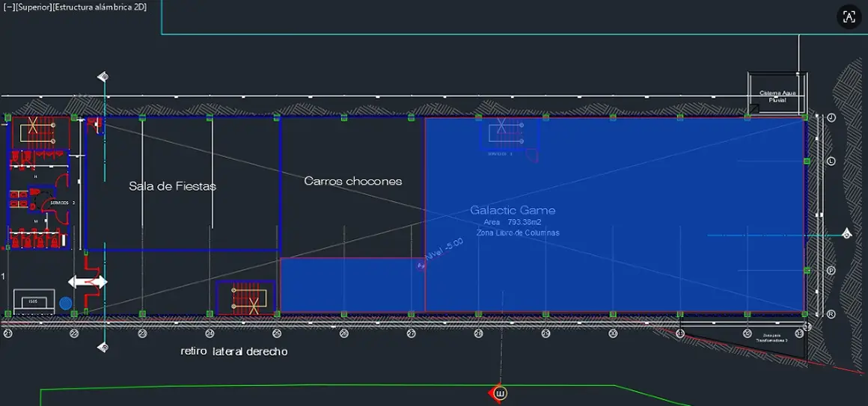Open the Estructura alámbrica 2D visual style menu

click(100, 8)
